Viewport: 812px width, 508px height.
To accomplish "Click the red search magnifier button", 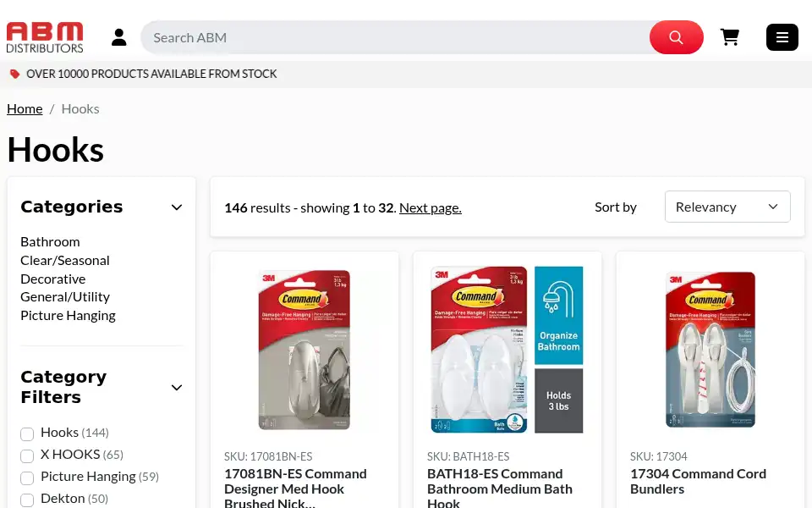I will point(677,37).
